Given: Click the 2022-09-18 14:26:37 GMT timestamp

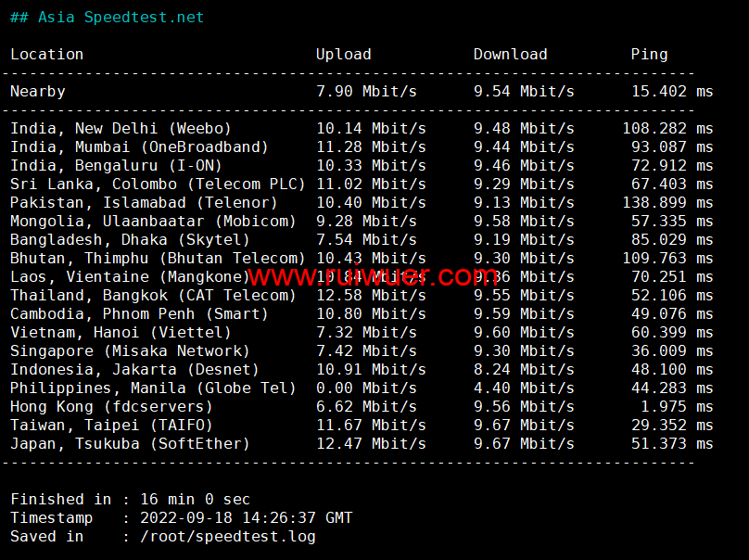Looking at the screenshot, I should 246,518.
